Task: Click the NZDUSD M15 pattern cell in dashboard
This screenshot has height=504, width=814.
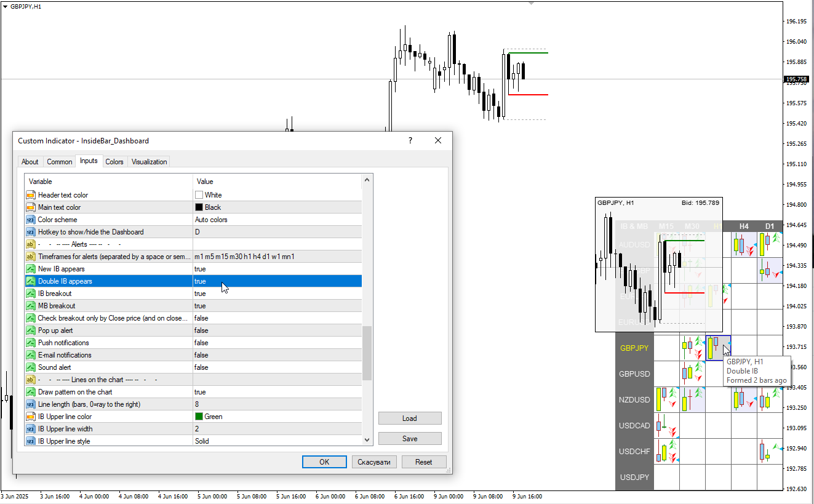Action: (666, 399)
